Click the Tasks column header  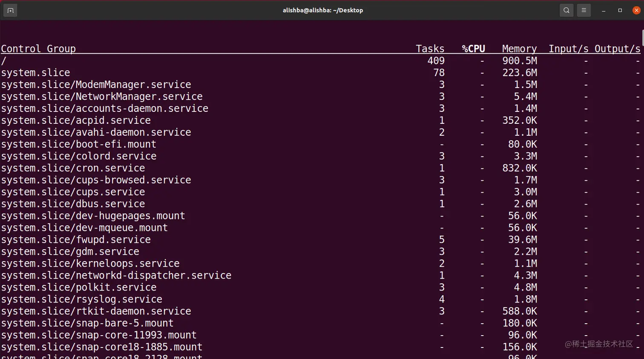pos(430,49)
